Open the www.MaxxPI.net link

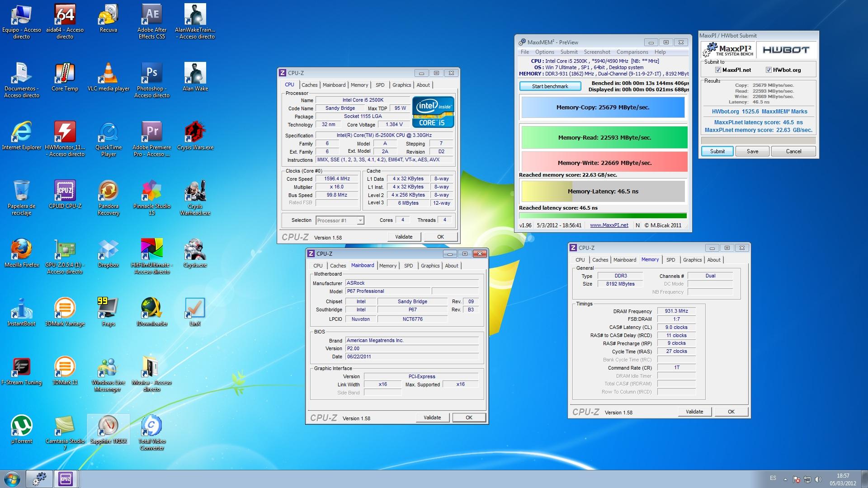pyautogui.click(x=609, y=225)
